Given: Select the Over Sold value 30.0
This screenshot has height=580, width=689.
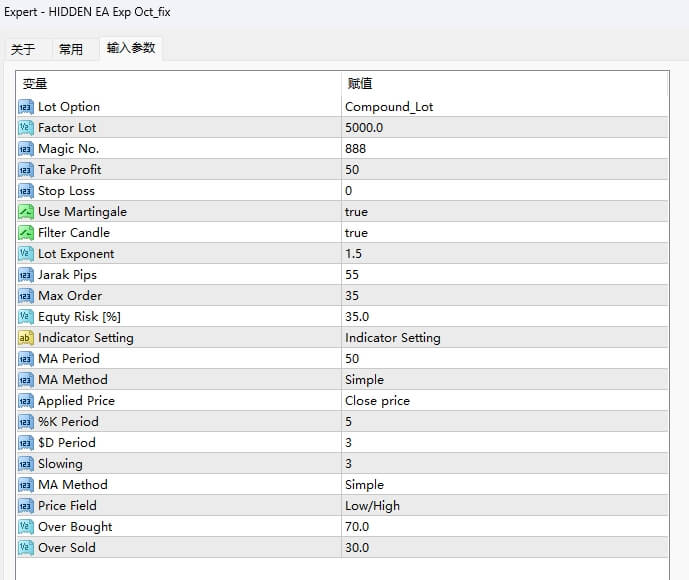Looking at the screenshot, I should click(357, 548).
